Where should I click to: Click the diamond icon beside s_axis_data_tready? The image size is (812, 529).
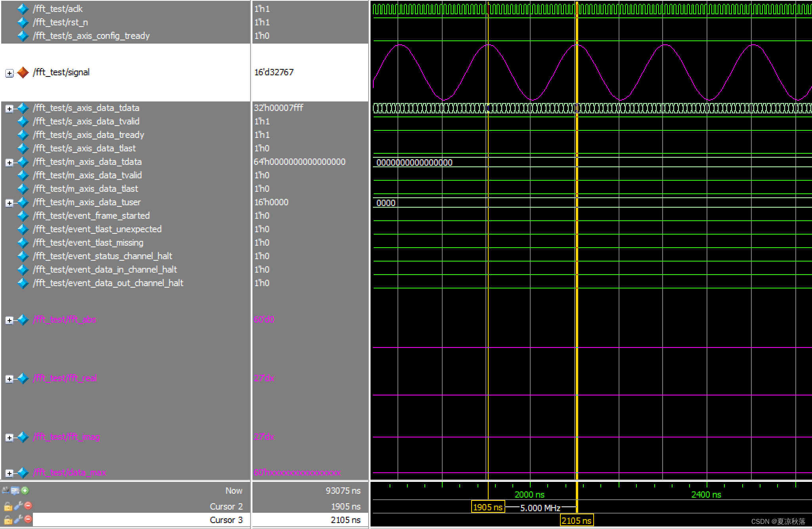coord(23,135)
